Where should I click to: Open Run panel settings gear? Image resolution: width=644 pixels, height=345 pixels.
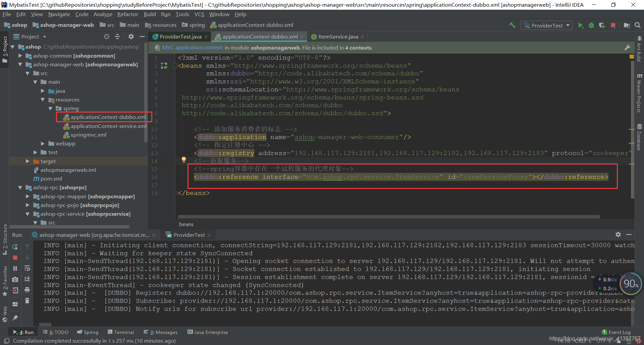[618, 234]
